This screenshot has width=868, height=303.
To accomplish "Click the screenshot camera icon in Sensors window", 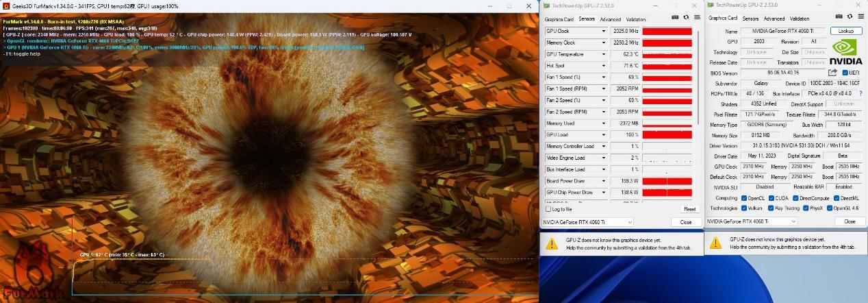I will [675, 19].
